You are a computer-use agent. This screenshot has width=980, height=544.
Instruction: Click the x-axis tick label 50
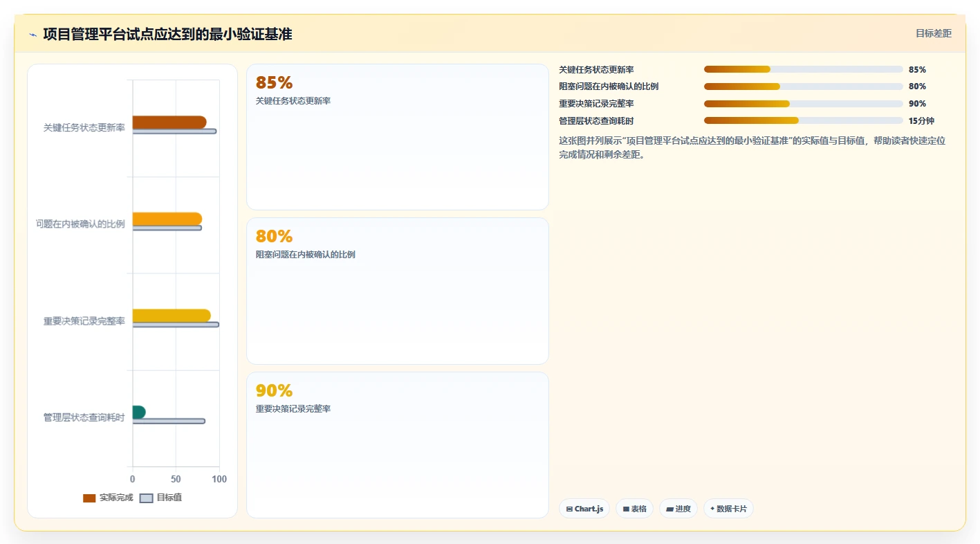pyautogui.click(x=176, y=479)
